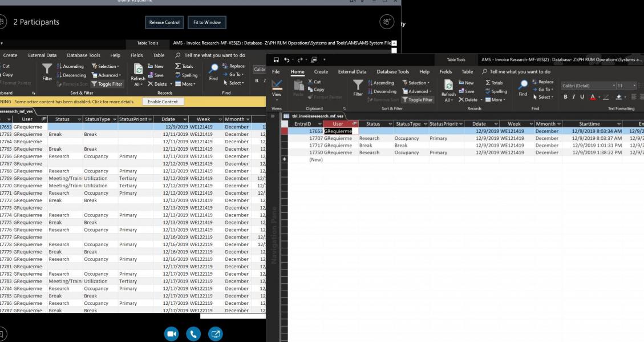The image size is (644, 342).
Task: Toggle Italic formatting in the Text Formatting group
Action: [x=574, y=97]
